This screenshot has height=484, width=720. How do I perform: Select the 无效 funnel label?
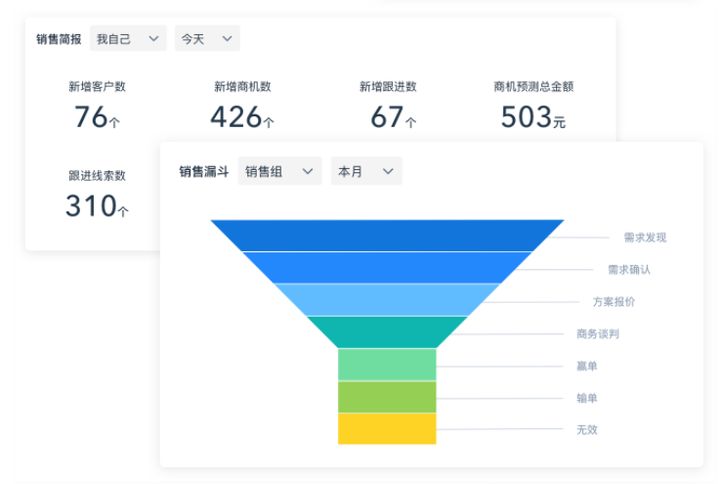tap(586, 430)
